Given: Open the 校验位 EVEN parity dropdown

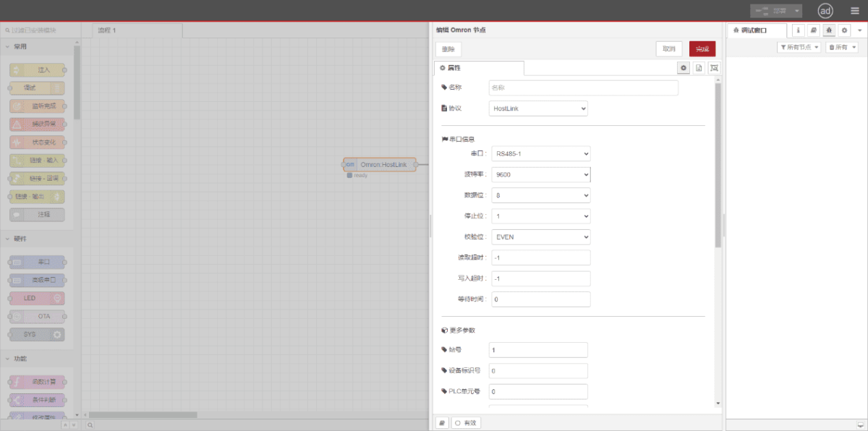Looking at the screenshot, I should tap(540, 236).
